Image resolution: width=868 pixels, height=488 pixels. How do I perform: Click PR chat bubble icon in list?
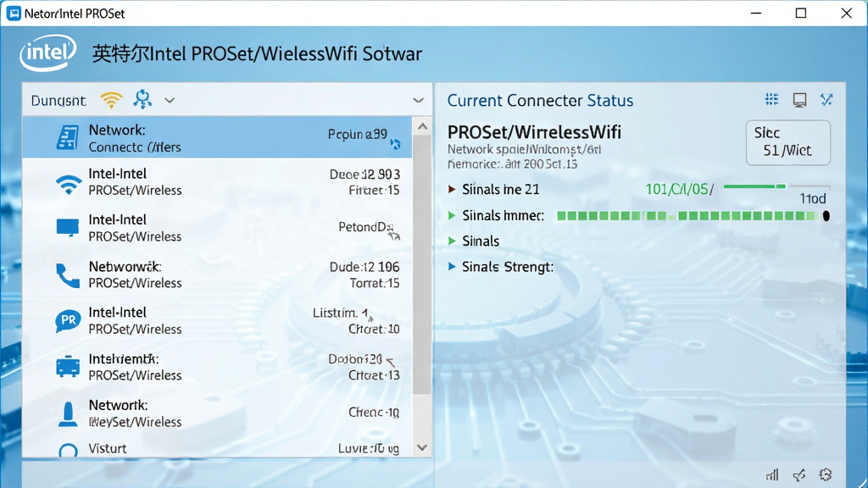click(x=68, y=320)
